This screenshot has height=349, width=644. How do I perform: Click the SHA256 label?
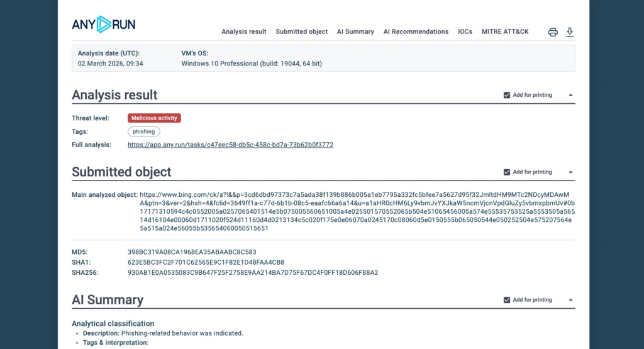(85, 272)
